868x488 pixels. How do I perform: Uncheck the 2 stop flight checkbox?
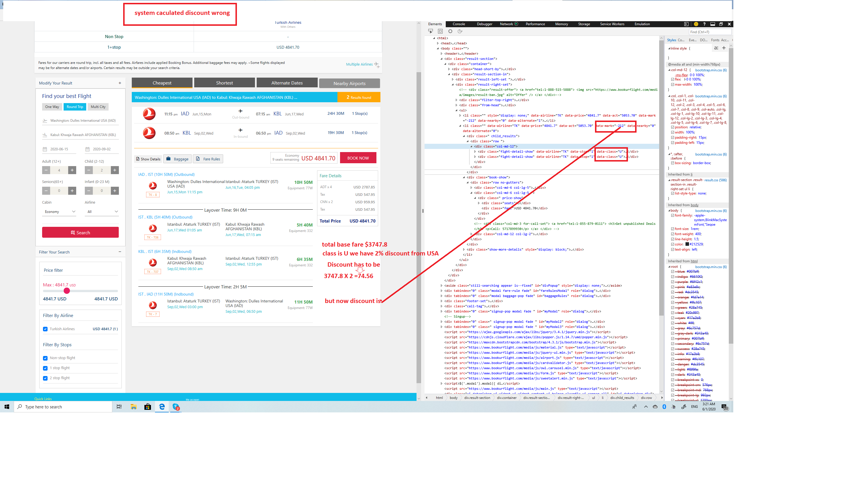coord(45,378)
